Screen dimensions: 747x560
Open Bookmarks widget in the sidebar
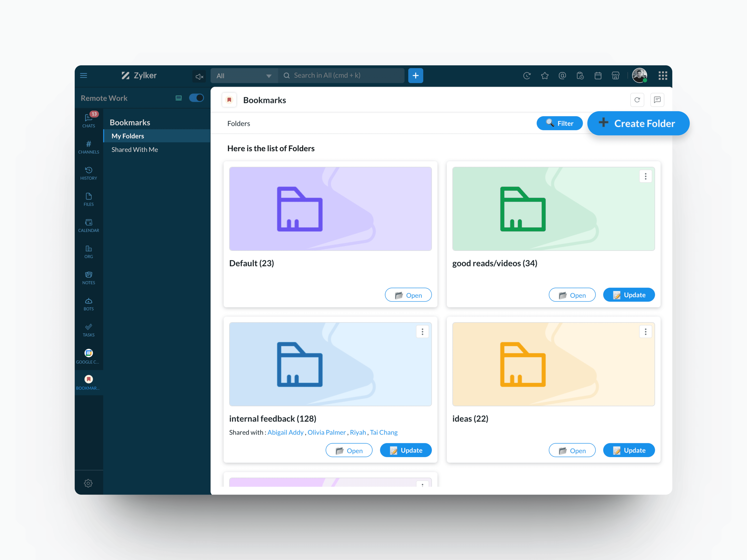tap(88, 383)
